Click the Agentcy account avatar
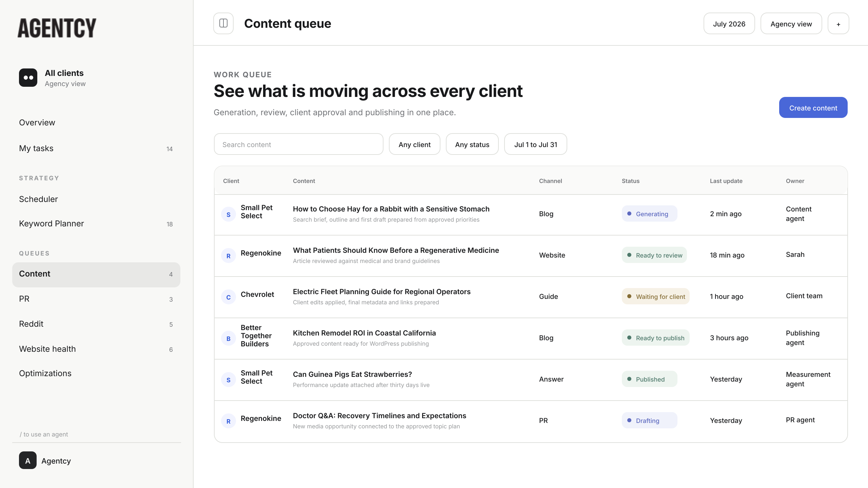Image resolution: width=868 pixels, height=488 pixels. [x=28, y=460]
